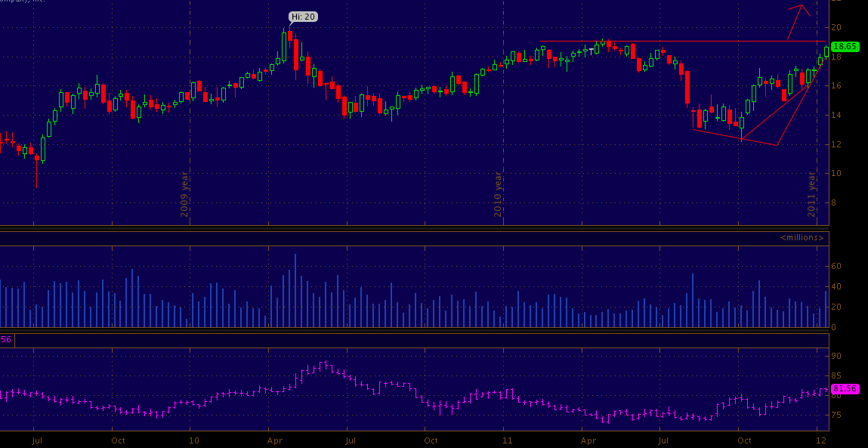The width and height of the screenshot is (868, 448).
Task: Click the Apr label right after the "10" label
Action: [x=275, y=440]
